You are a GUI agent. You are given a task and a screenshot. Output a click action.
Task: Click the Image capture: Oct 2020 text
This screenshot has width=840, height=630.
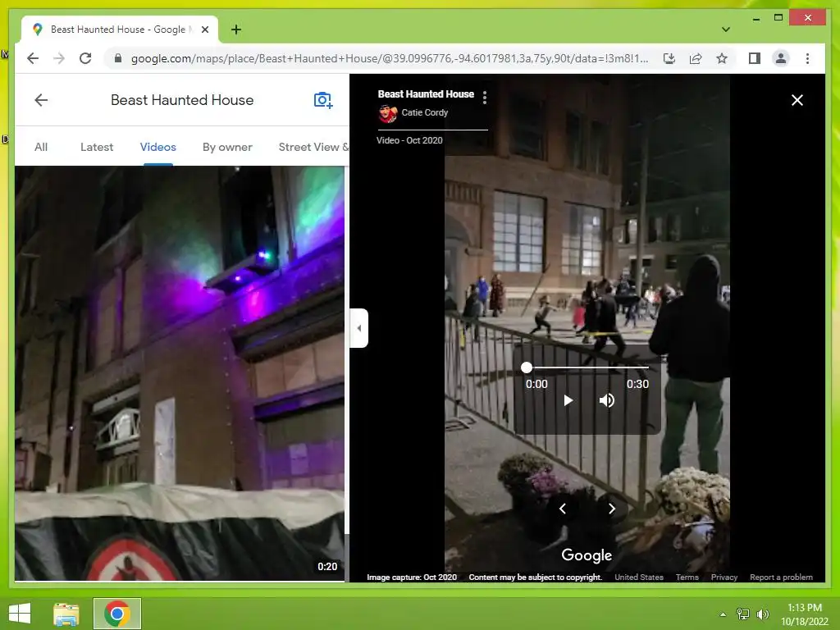click(412, 577)
